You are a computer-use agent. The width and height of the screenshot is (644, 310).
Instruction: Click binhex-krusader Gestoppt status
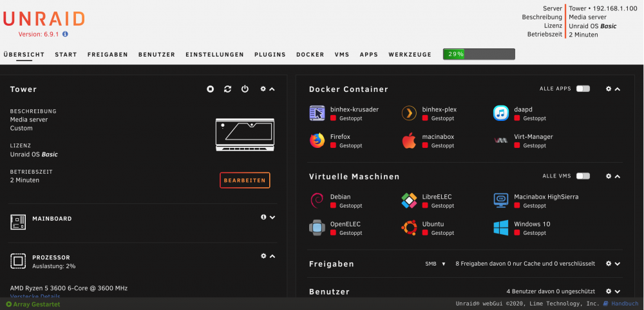[x=346, y=118]
